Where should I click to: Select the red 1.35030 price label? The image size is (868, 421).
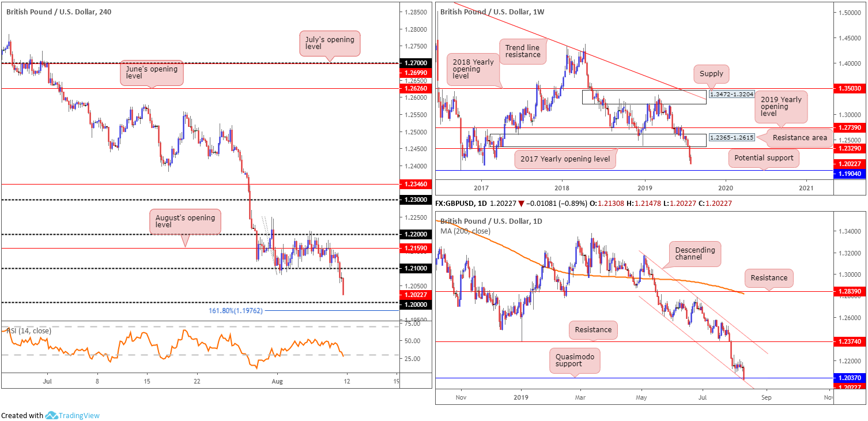click(848, 89)
